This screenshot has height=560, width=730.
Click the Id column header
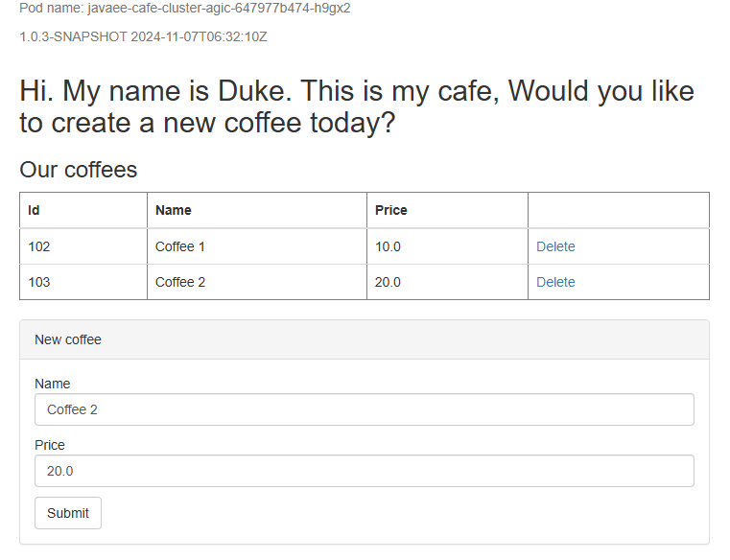pyautogui.click(x=35, y=210)
